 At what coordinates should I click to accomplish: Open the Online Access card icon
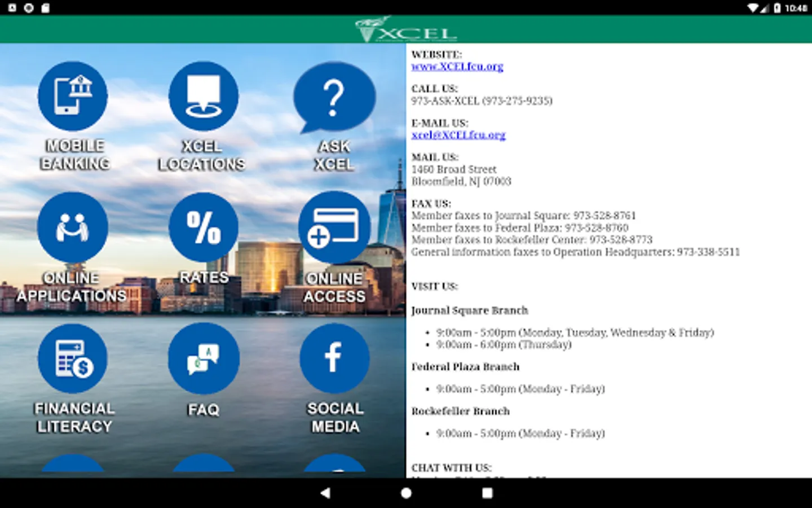pyautogui.click(x=334, y=227)
